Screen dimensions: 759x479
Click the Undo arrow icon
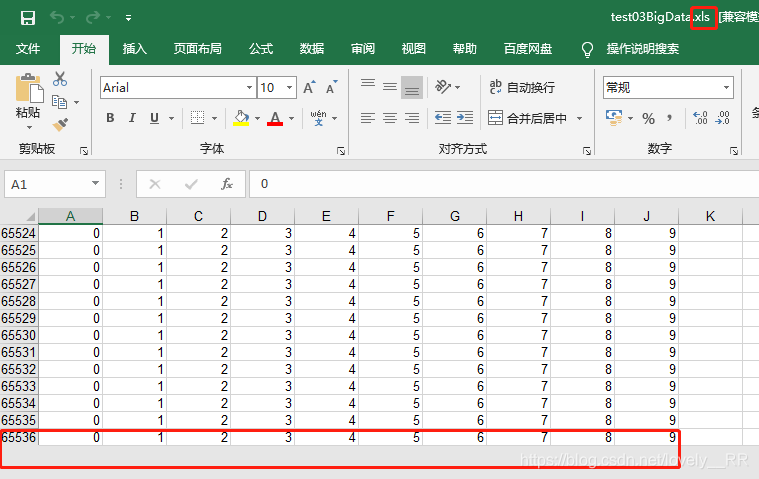click(57, 18)
